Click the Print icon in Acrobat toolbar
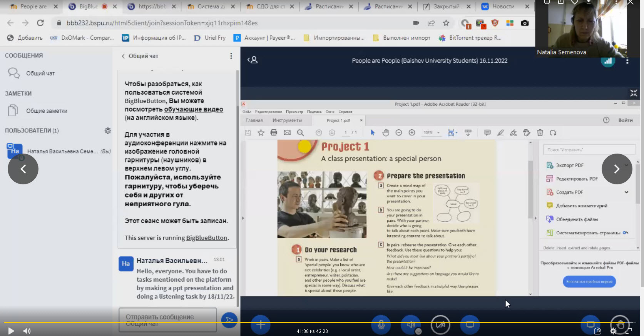This screenshot has width=644, height=336. tap(274, 133)
